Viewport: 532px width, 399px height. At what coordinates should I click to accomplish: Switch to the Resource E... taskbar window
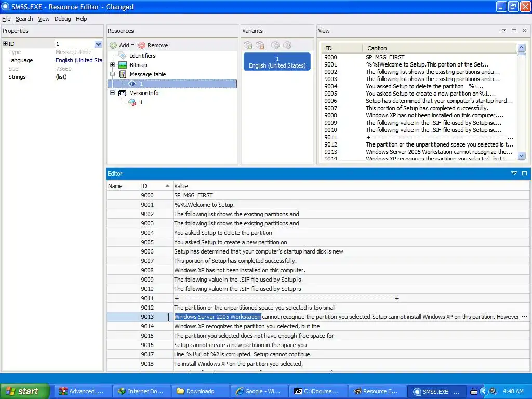(376, 391)
